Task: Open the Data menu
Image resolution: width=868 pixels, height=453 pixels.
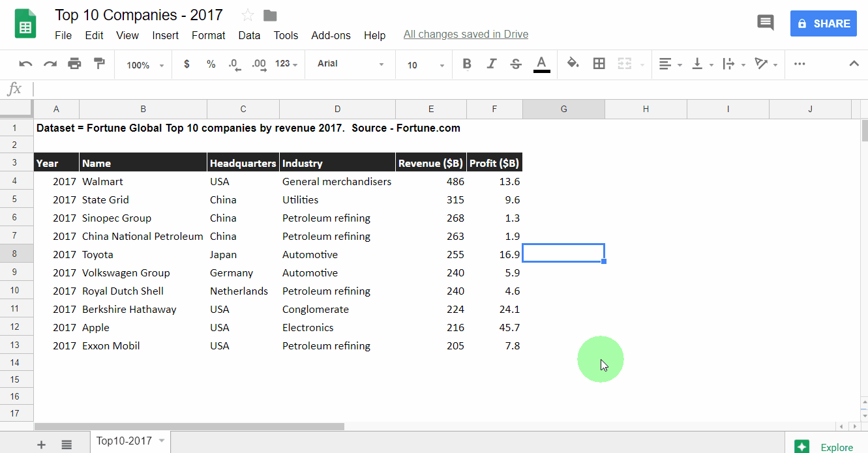Action: click(249, 35)
